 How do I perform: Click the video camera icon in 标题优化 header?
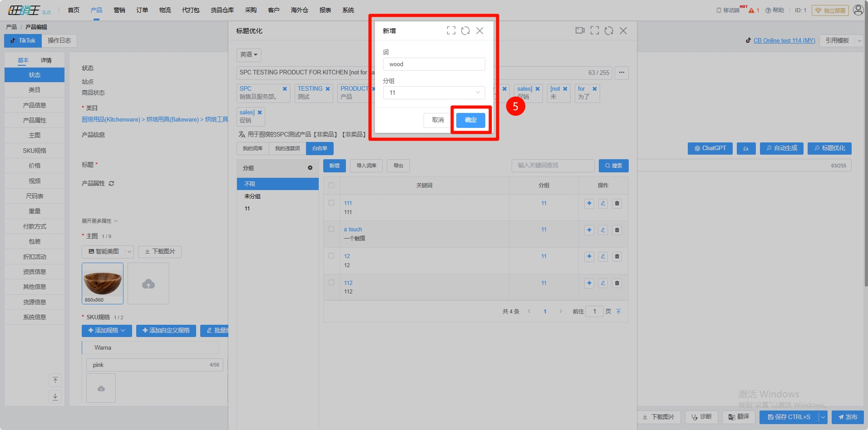pos(580,31)
